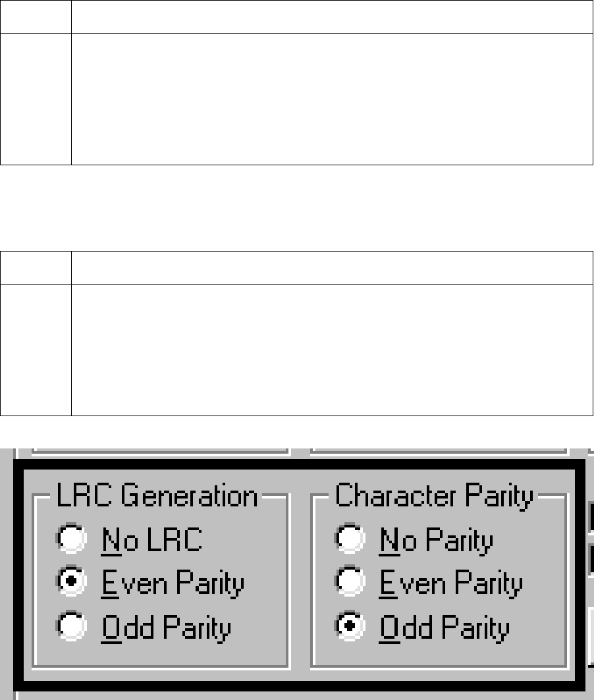Click the "No LRC" label text
Image resolution: width=594 pixels, height=700 pixels.
click(x=151, y=541)
